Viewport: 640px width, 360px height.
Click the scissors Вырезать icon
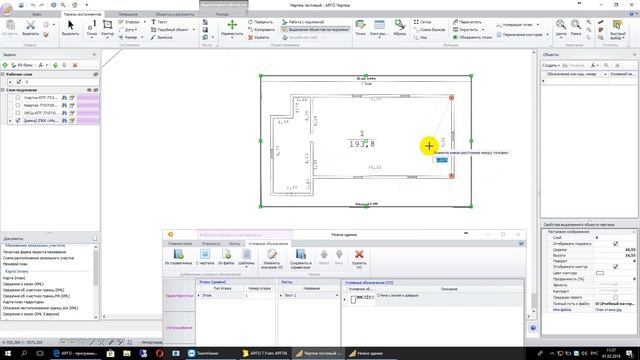point(30,28)
